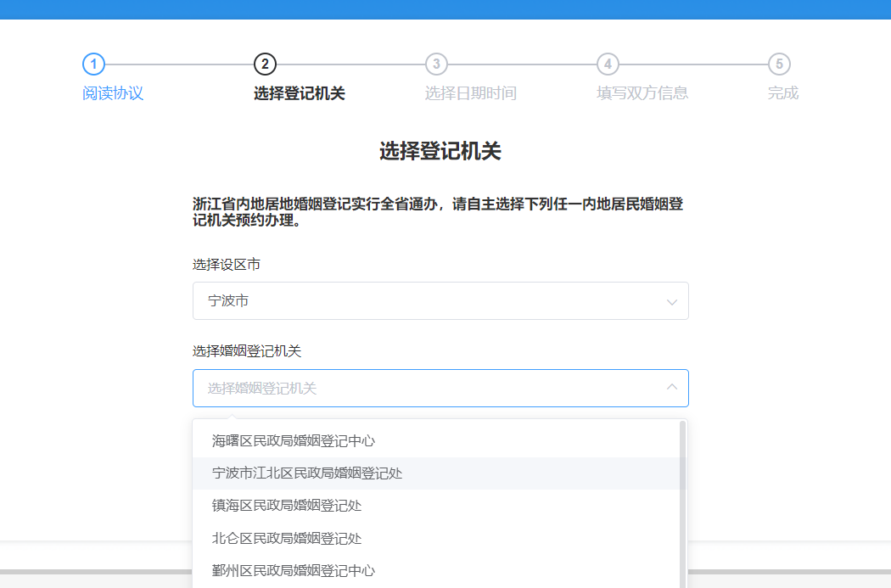Click the 选择婚姻登记机关 search input field
891x588 pixels.
(x=424, y=388)
